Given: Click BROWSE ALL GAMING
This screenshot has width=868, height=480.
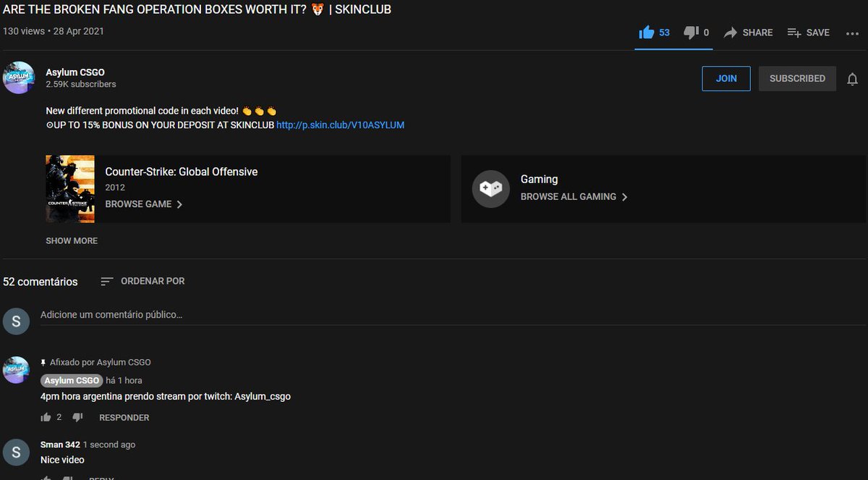Looking at the screenshot, I should coord(574,196).
